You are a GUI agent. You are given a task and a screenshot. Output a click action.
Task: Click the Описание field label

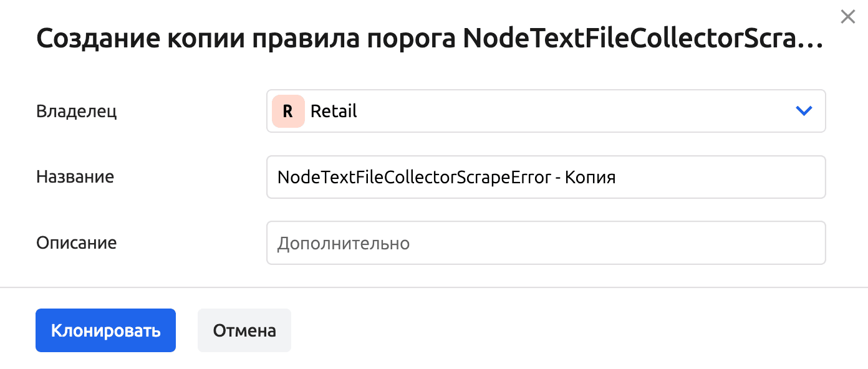pos(76,242)
